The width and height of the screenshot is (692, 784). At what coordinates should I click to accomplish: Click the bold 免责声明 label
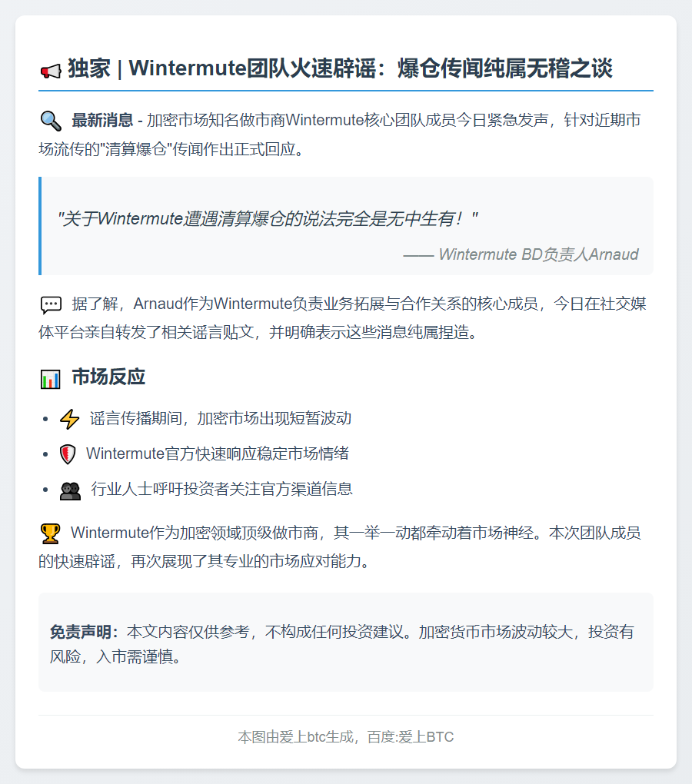pyautogui.click(x=84, y=632)
